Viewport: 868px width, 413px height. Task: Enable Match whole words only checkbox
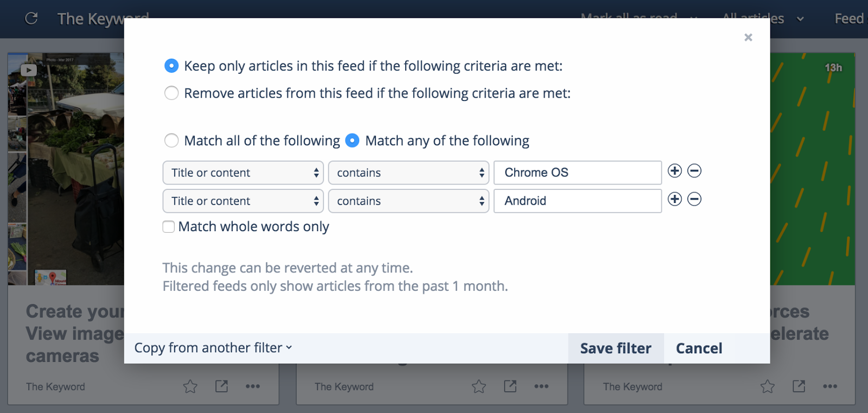(x=169, y=227)
